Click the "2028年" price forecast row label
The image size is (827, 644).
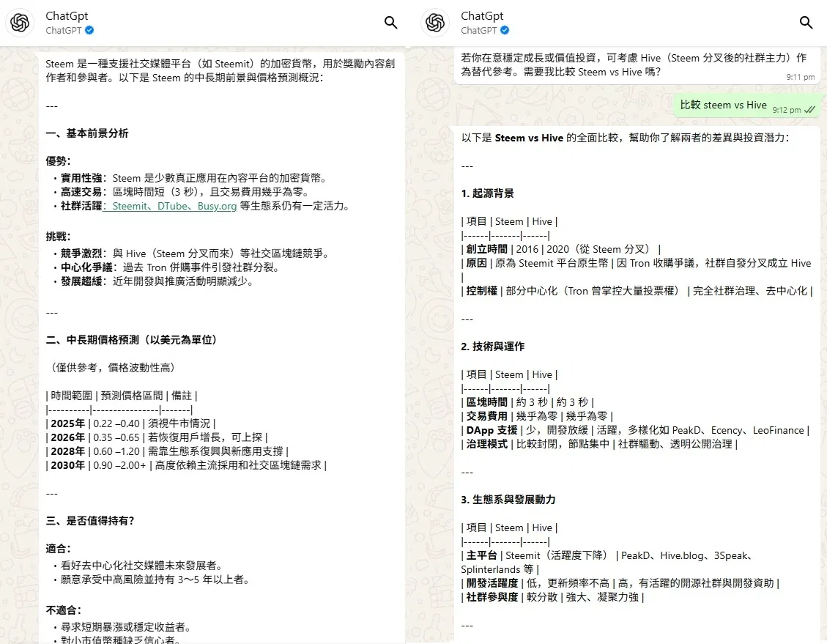coord(67,451)
